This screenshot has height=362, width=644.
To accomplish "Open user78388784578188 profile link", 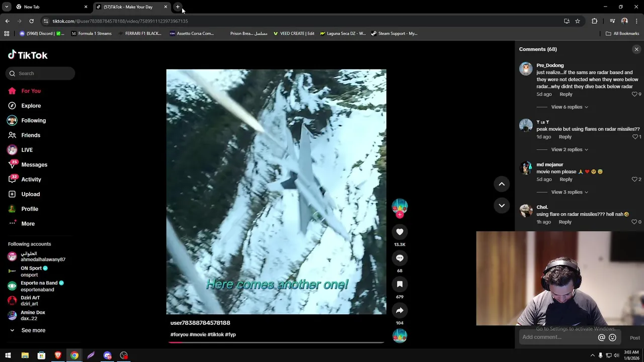I will tap(200, 323).
